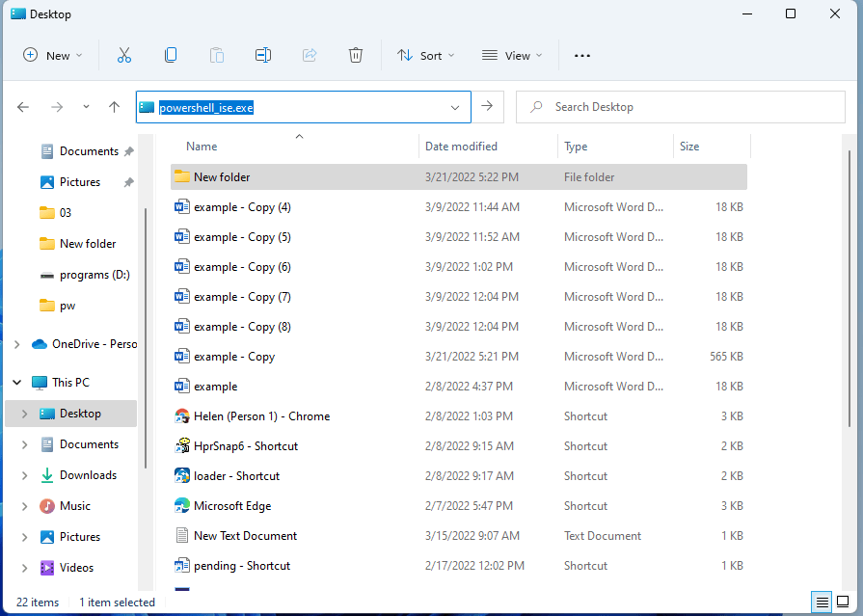The width and height of the screenshot is (863, 616).
Task: Navigate back with the back arrow
Action: coord(23,107)
